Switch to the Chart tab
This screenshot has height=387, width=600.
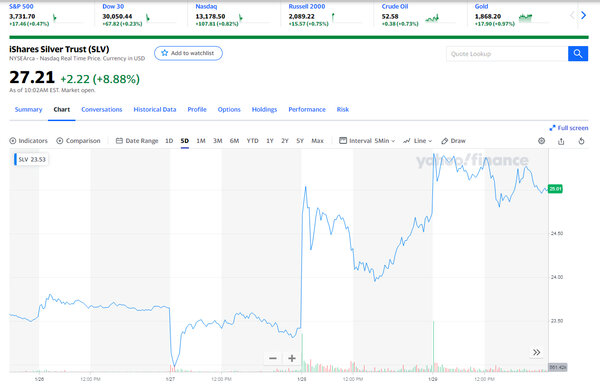coord(62,109)
